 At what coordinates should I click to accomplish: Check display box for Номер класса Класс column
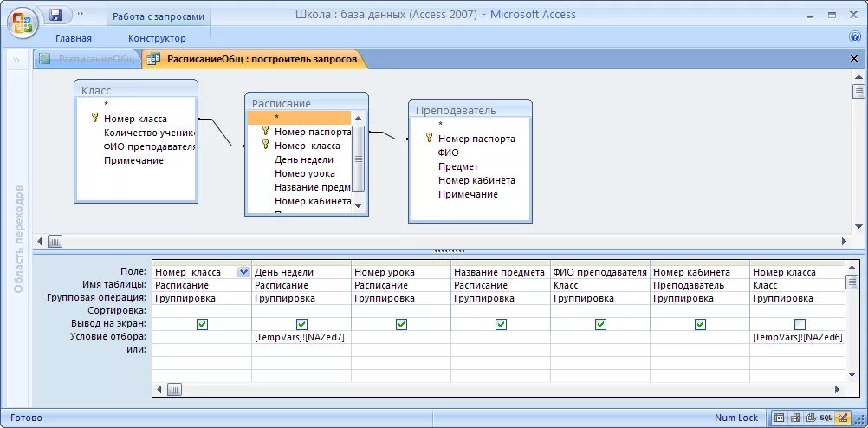coord(800,324)
